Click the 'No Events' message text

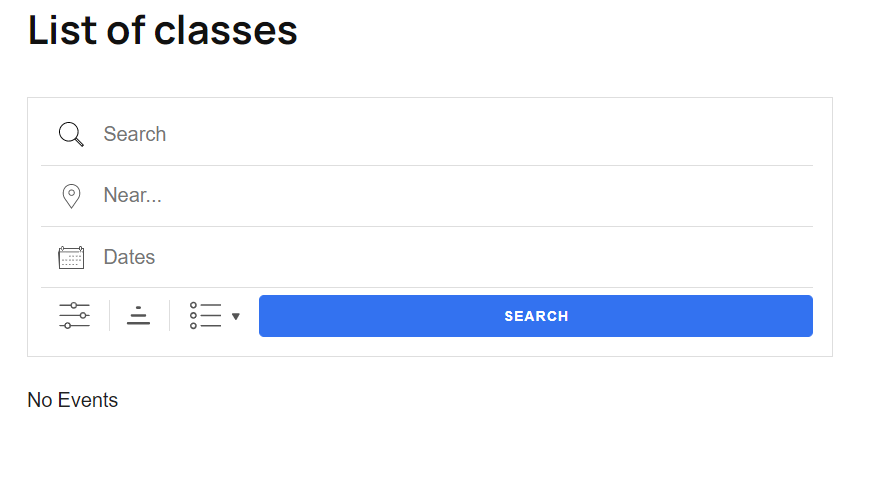pyautogui.click(x=73, y=401)
